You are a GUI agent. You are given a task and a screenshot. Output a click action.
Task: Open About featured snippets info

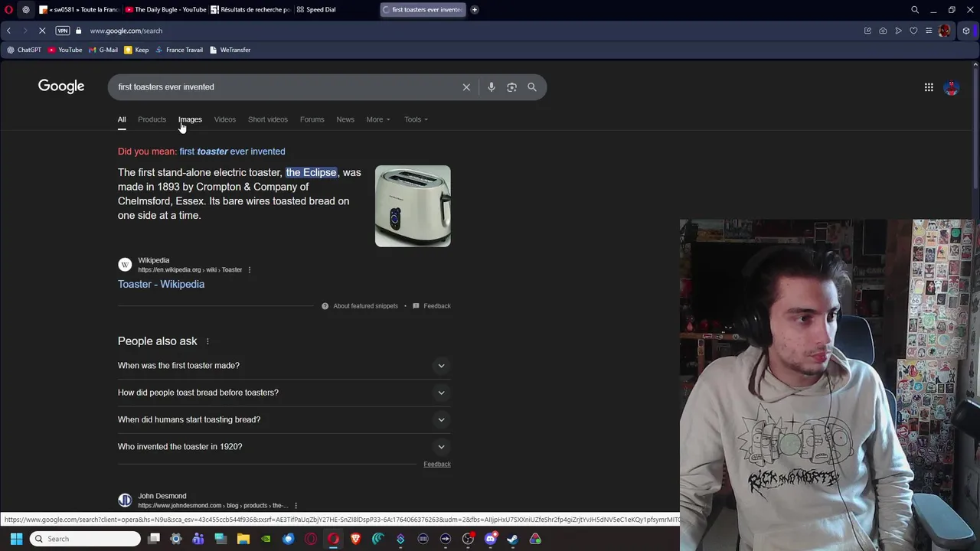[360, 306]
